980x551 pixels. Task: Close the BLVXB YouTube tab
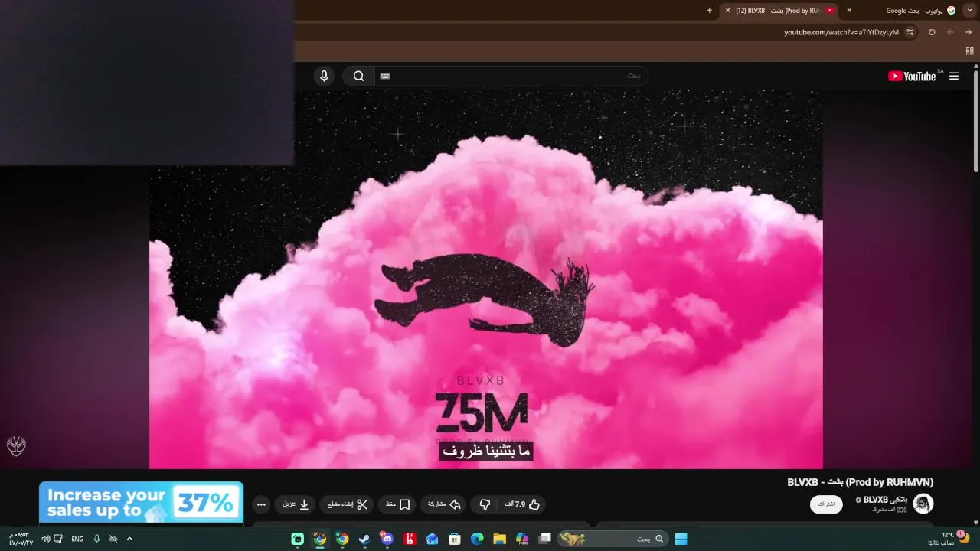pyautogui.click(x=727, y=11)
